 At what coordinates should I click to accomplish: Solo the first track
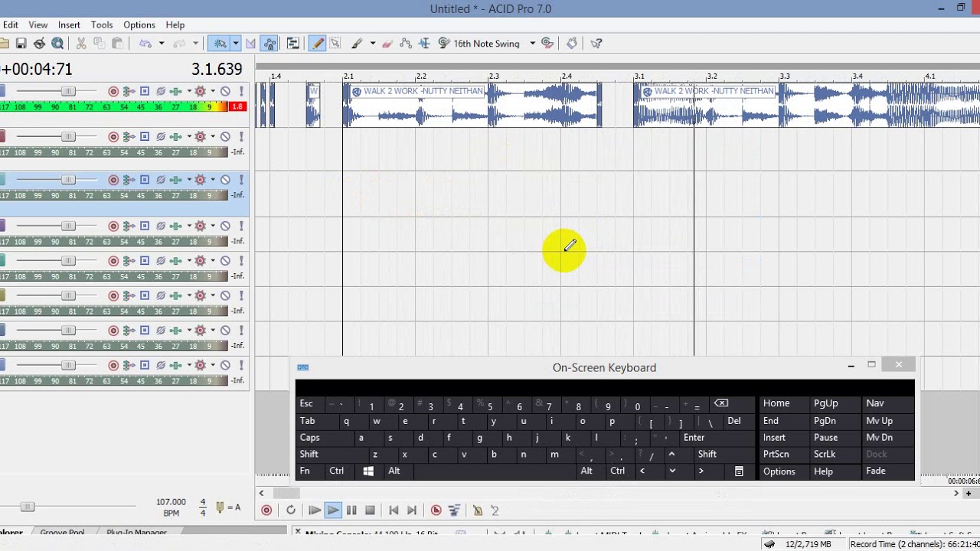point(242,91)
